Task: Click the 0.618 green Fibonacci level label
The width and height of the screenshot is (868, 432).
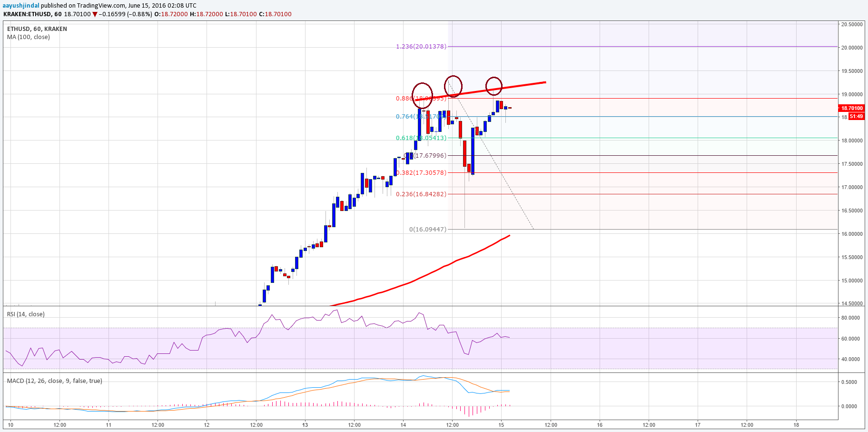Action: click(x=421, y=138)
